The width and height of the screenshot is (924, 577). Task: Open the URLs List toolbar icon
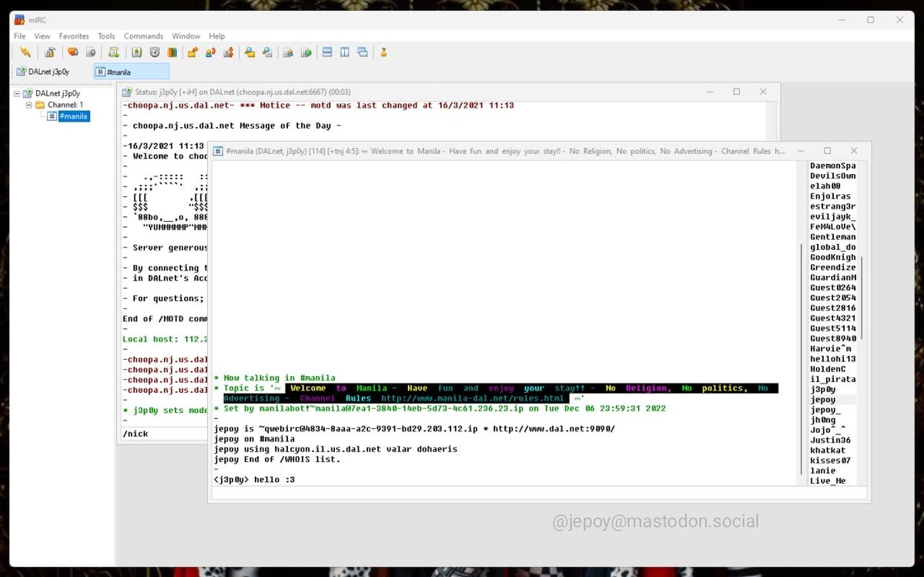(306, 52)
